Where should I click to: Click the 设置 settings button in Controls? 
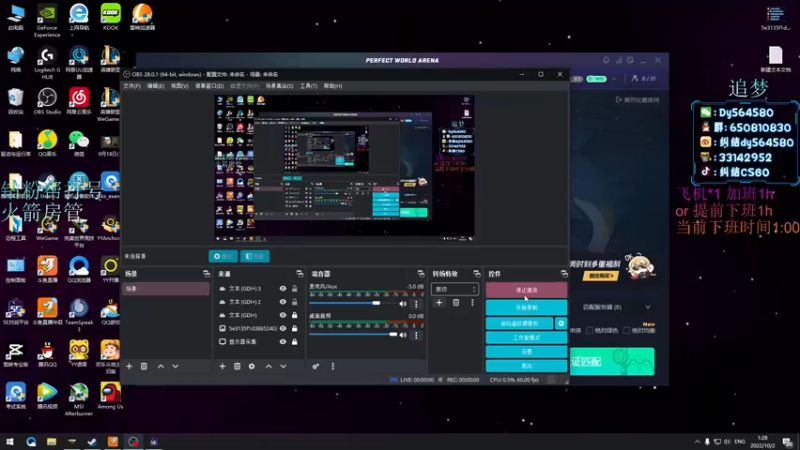(x=526, y=352)
